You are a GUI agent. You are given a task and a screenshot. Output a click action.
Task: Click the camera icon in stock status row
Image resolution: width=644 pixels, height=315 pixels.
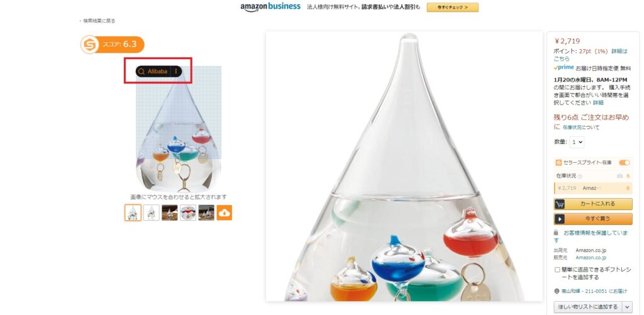pyautogui.click(x=619, y=176)
